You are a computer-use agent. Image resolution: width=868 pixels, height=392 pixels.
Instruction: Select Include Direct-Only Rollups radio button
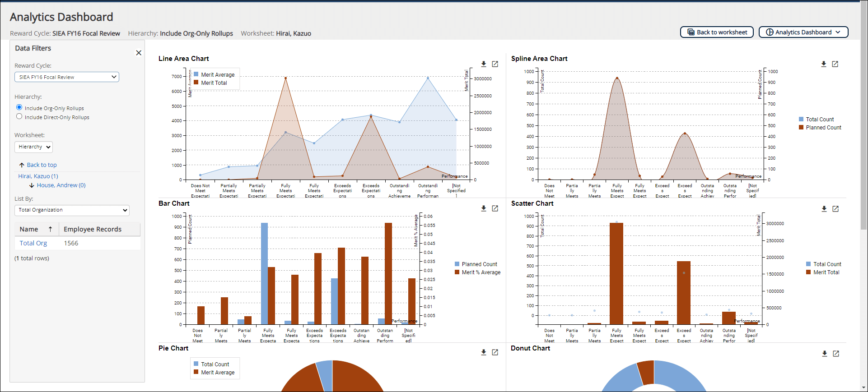tap(19, 116)
